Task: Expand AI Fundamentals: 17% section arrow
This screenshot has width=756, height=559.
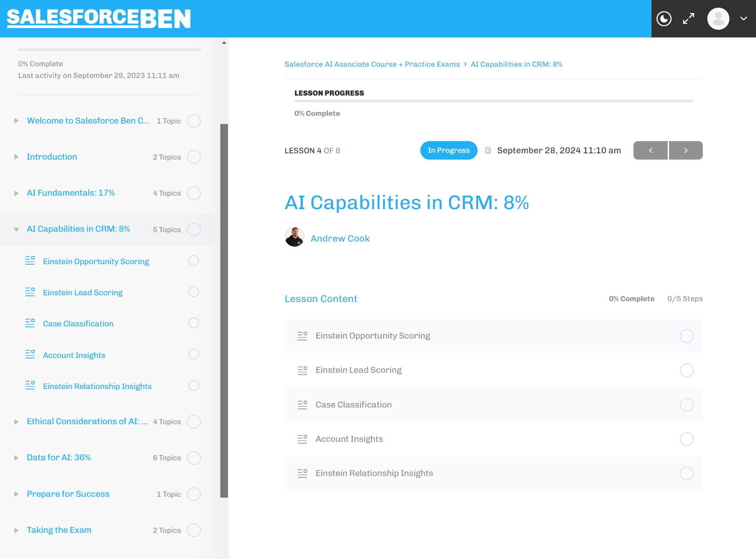Action: pos(16,193)
